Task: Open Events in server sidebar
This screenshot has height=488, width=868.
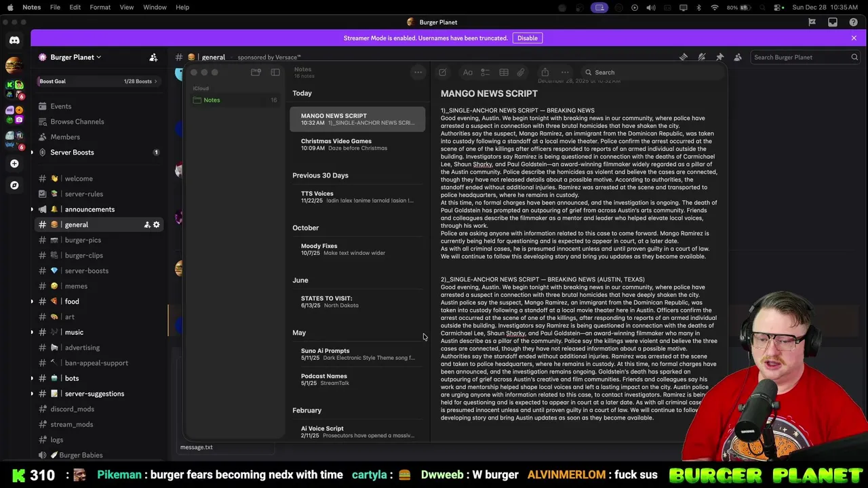Action: (x=99, y=106)
